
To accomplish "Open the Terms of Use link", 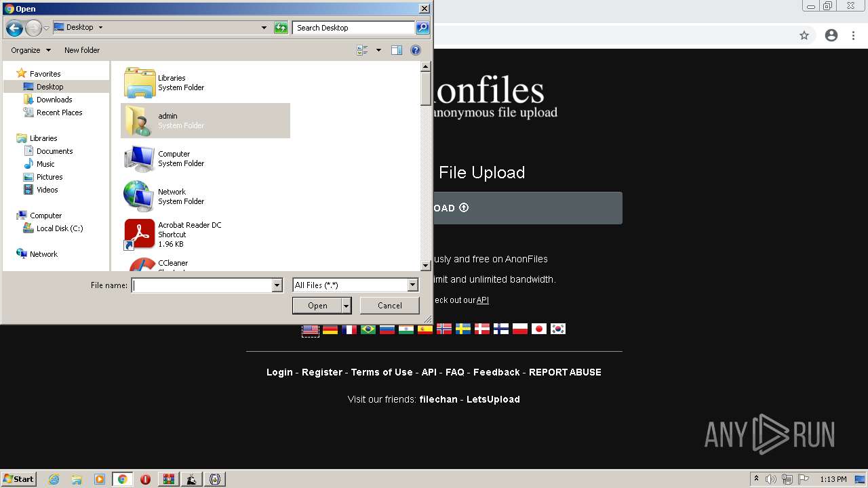I will (x=382, y=372).
